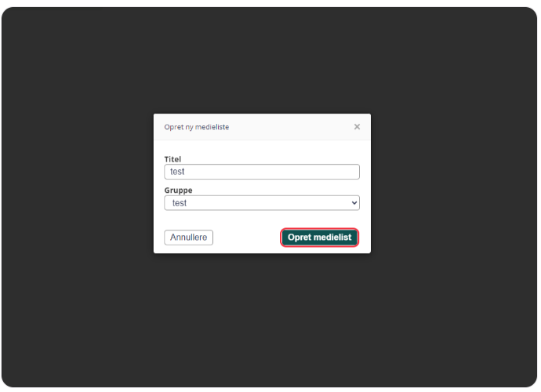Expand the group selector showing 'test'
This screenshot has width=541, height=392.
(x=262, y=203)
